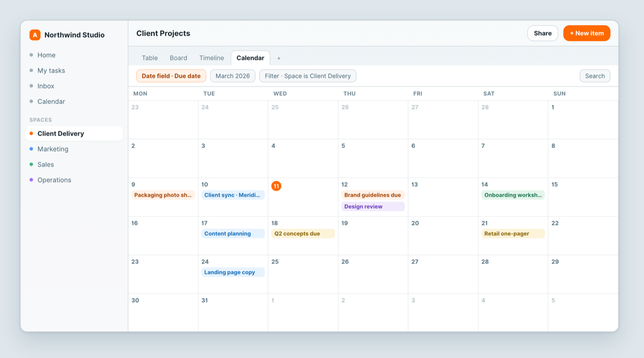Open the Brand guidelines due event
Screen dimensions: 644x358
373,195
